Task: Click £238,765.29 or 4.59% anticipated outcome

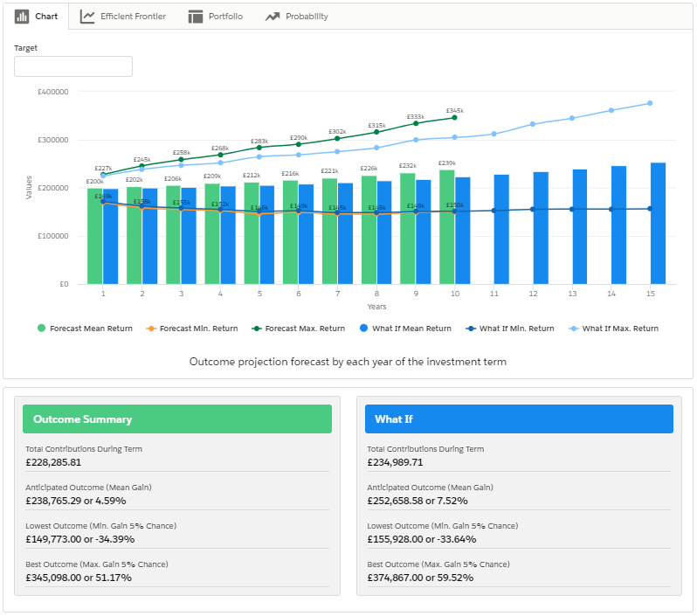Action: [x=76, y=501]
